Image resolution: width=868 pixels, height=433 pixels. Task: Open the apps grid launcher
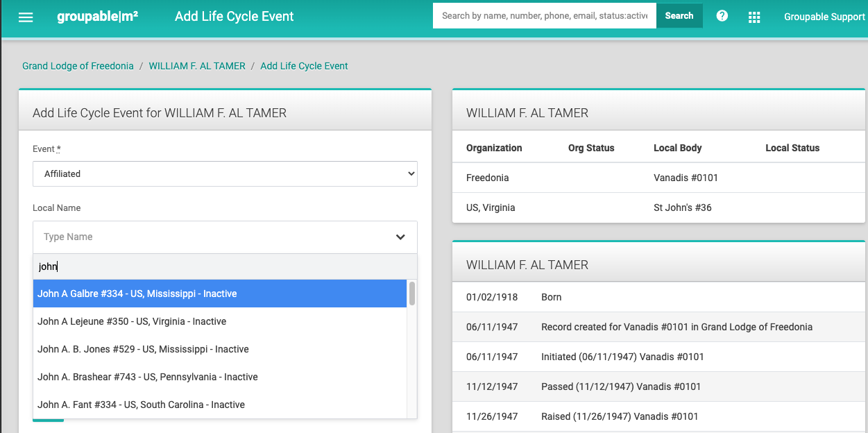pyautogui.click(x=754, y=17)
